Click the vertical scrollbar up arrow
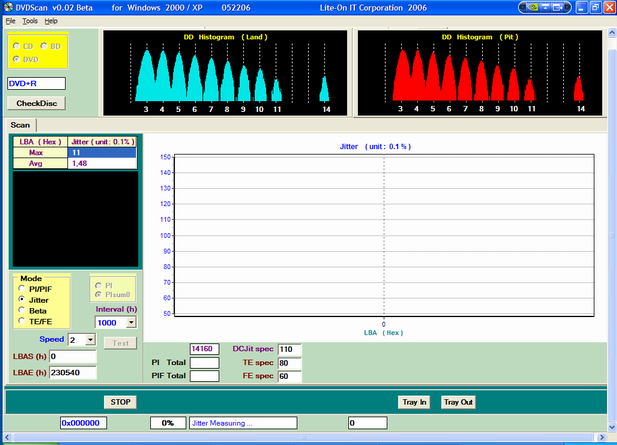The image size is (617, 445). [x=612, y=32]
